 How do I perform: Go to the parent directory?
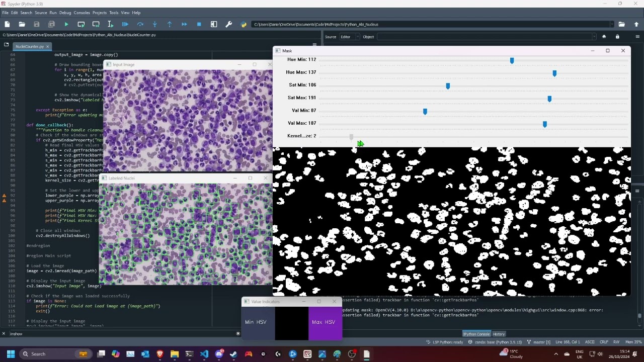[x=636, y=24]
